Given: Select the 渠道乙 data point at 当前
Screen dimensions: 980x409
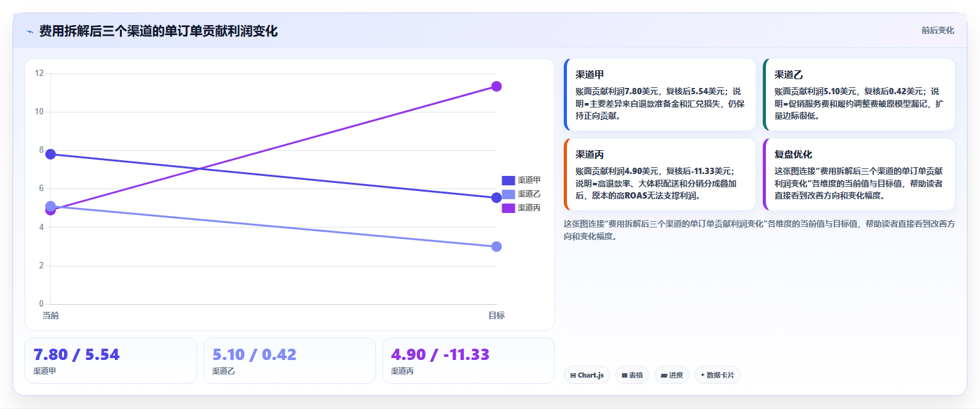Looking at the screenshot, I should [50, 206].
